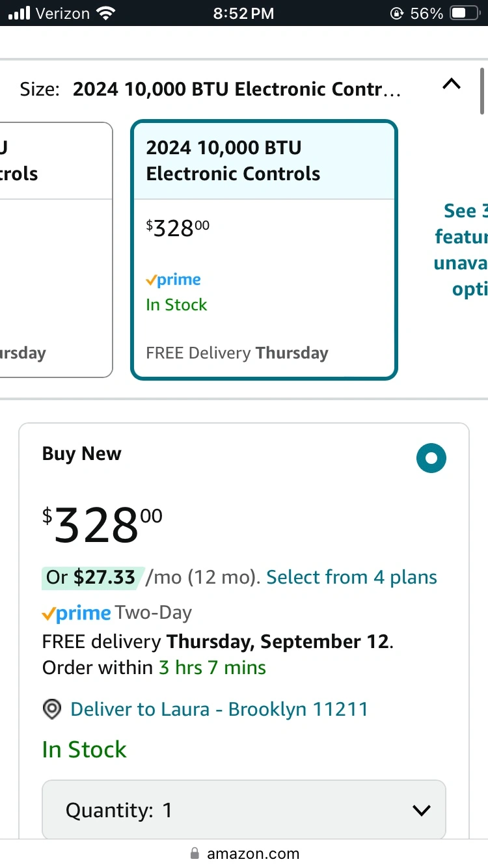This screenshot has height=868, width=488.
Task: Select the partially visible size card on the left
Action: point(55,249)
